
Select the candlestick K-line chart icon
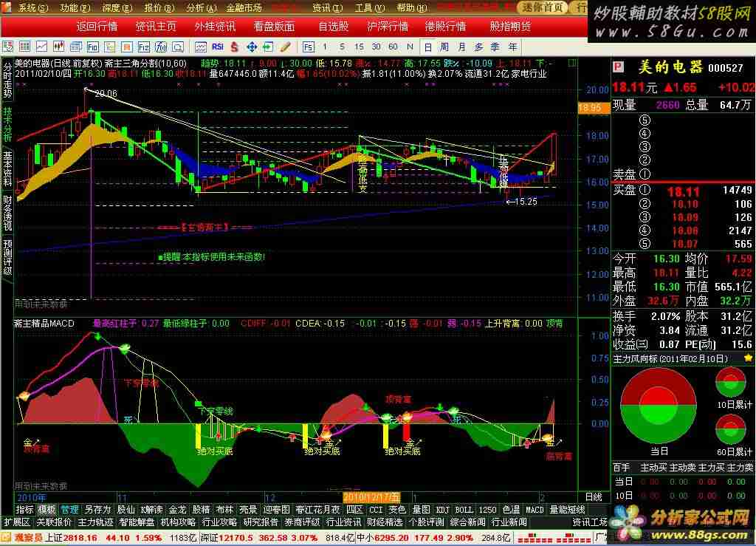pyautogui.click(x=58, y=47)
